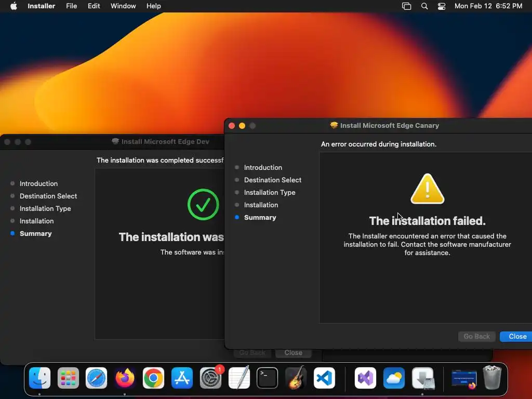Image resolution: width=532 pixels, height=399 pixels.
Task: Select Introduction step in Edge Dev installer
Action: point(38,183)
